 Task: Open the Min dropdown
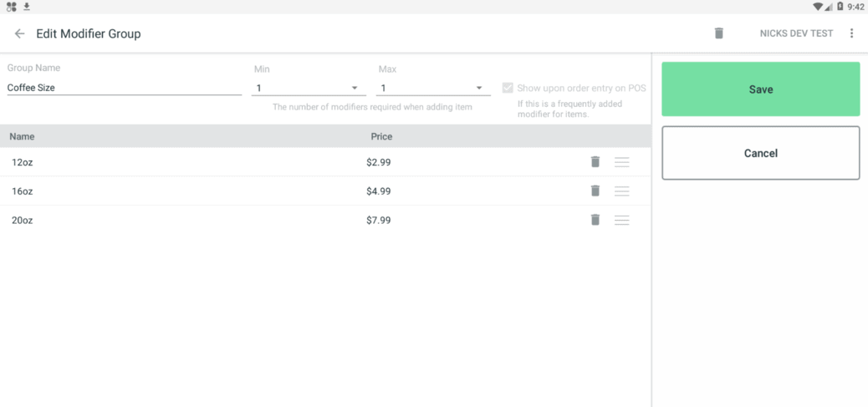click(308, 88)
